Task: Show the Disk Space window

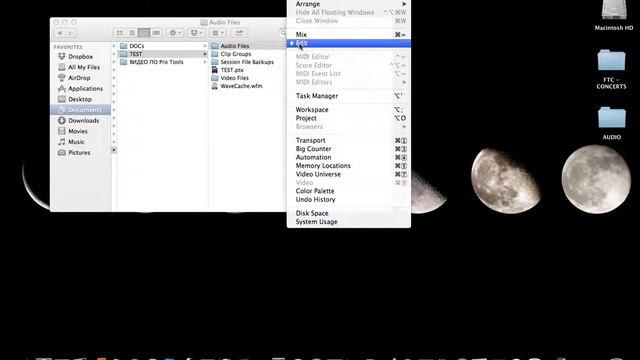Action: (349, 213)
